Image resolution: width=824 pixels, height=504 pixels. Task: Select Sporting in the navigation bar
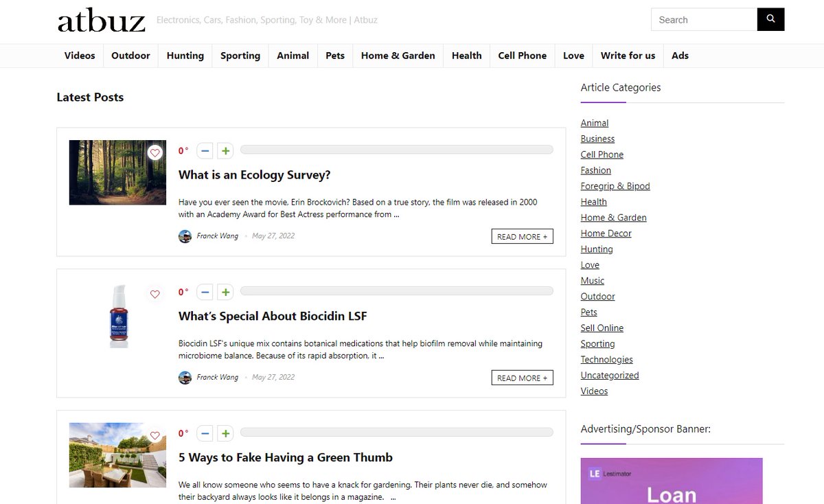pyautogui.click(x=240, y=56)
